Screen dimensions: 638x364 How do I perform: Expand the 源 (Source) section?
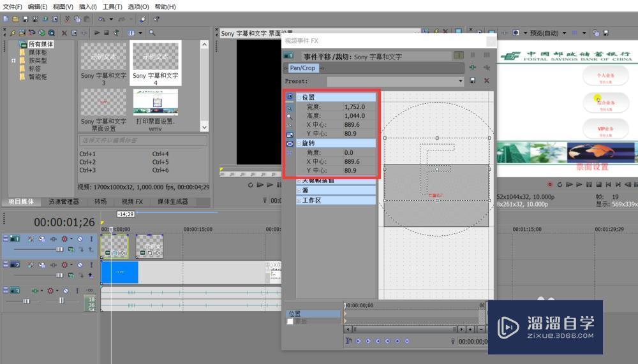point(299,191)
